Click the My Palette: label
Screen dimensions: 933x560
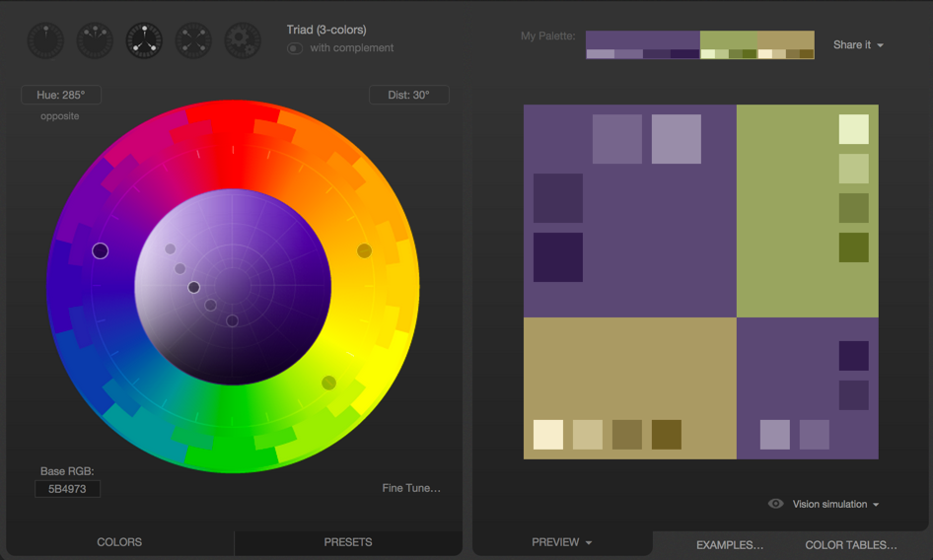tap(548, 35)
